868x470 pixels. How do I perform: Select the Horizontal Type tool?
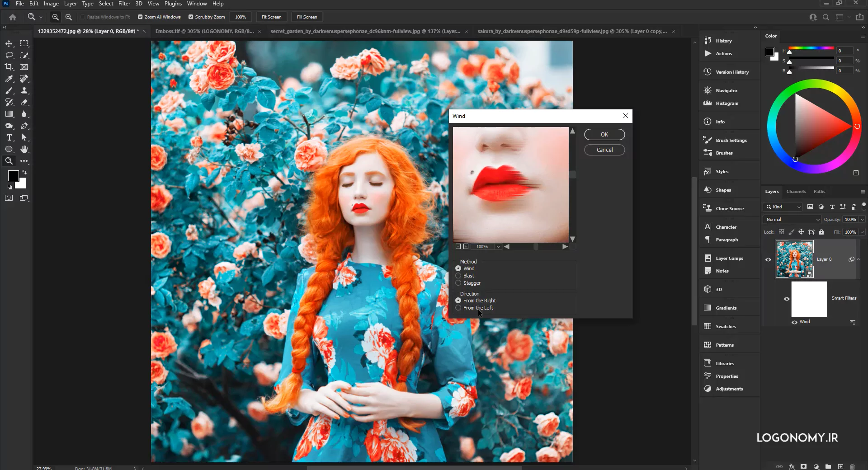point(9,137)
